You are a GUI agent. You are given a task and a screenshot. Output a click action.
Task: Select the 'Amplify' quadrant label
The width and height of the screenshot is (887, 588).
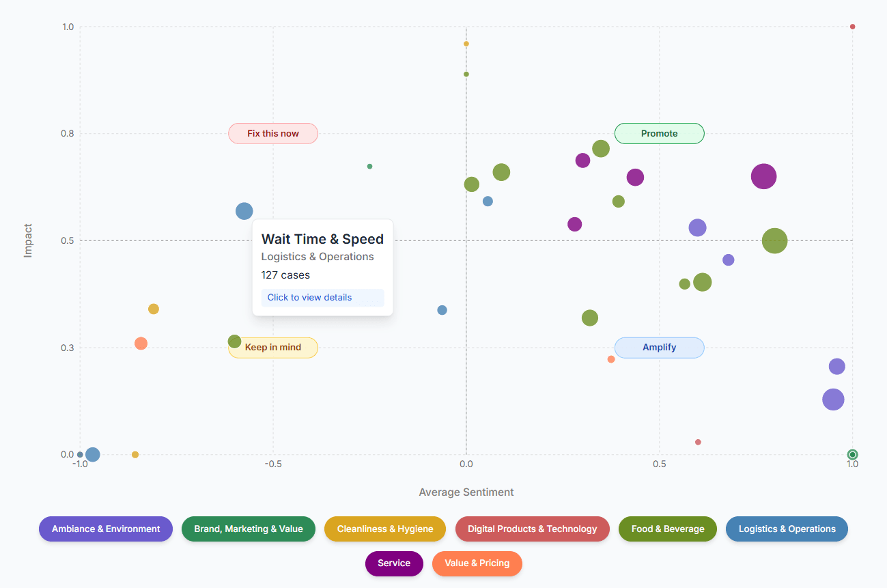659,348
